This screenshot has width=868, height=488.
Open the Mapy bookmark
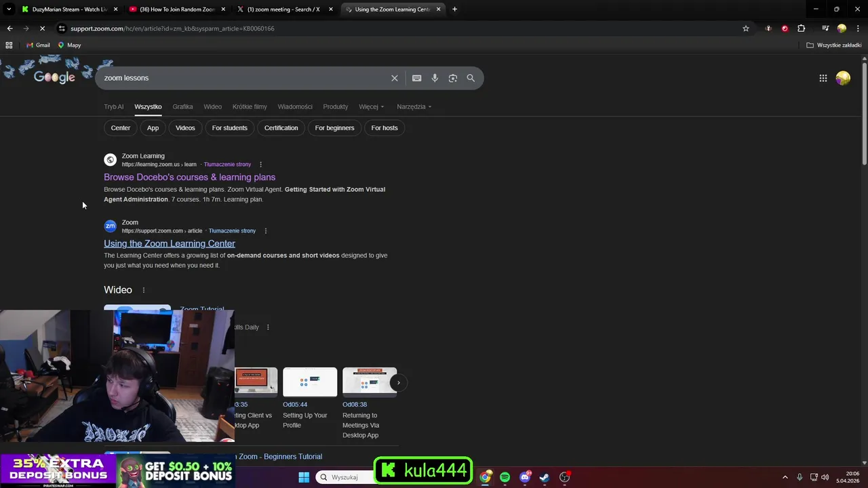[69, 45]
